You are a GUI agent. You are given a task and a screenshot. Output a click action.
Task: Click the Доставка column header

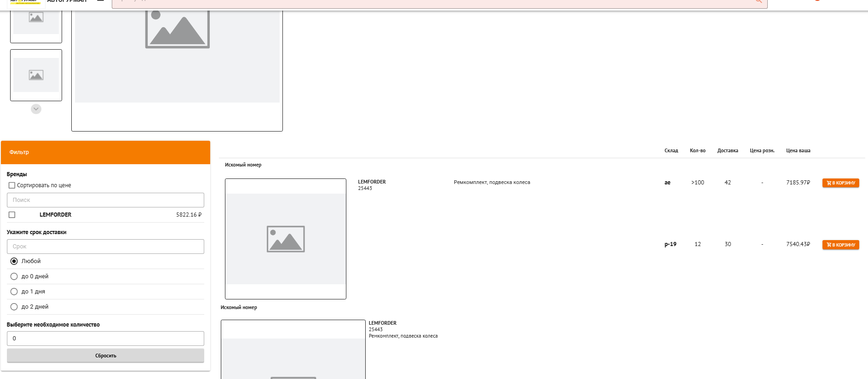[x=727, y=151]
